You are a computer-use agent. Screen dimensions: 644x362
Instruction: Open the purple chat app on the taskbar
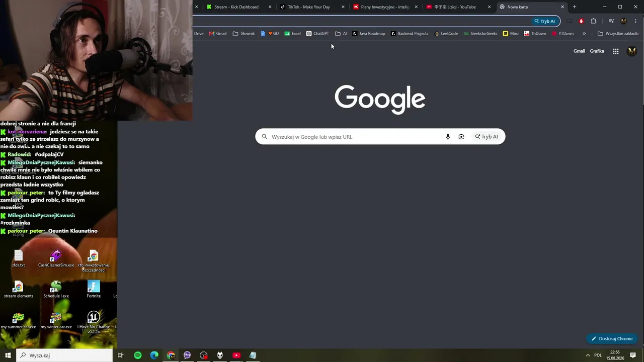[187, 355]
